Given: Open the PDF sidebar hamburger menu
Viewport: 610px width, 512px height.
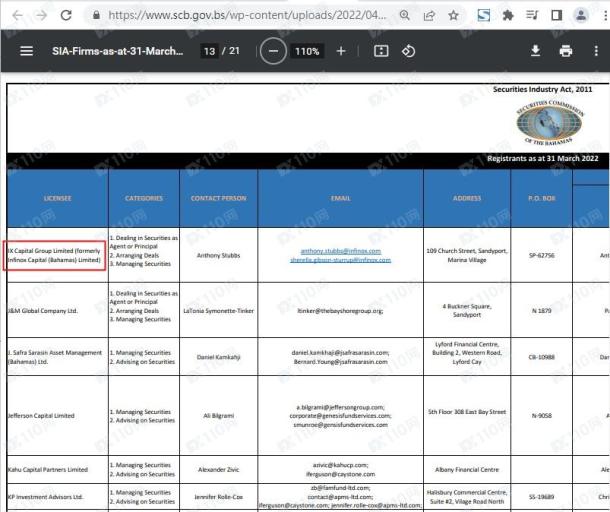Looking at the screenshot, I should coord(26,51).
